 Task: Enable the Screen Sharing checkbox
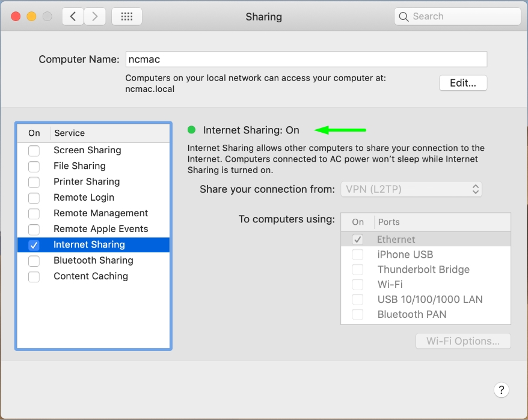pos(34,150)
